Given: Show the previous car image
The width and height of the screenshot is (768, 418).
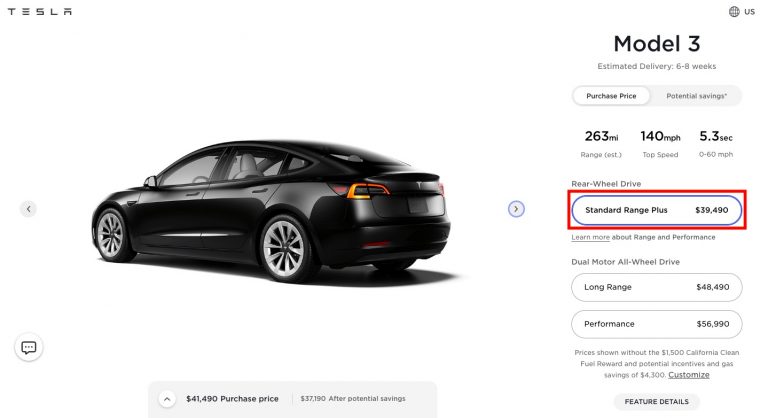Looking at the screenshot, I should [x=28, y=209].
